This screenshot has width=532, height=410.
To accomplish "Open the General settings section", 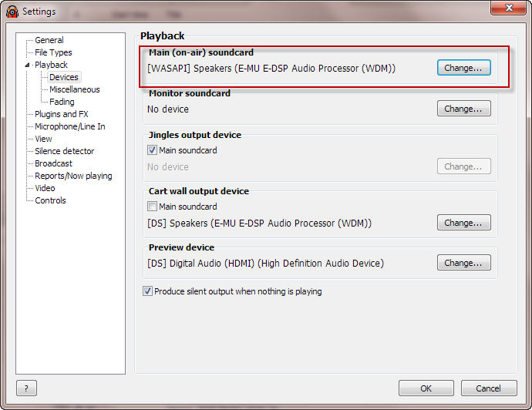I will pos(49,40).
